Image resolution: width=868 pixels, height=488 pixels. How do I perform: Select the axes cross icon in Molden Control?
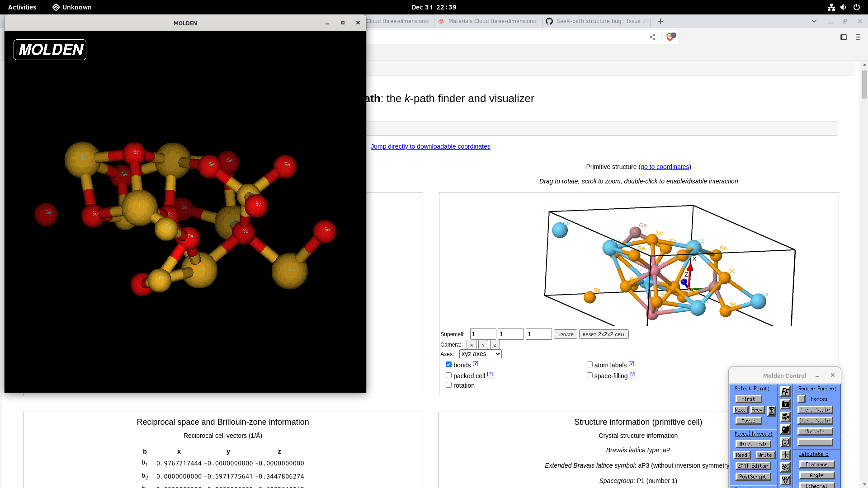pos(785,454)
